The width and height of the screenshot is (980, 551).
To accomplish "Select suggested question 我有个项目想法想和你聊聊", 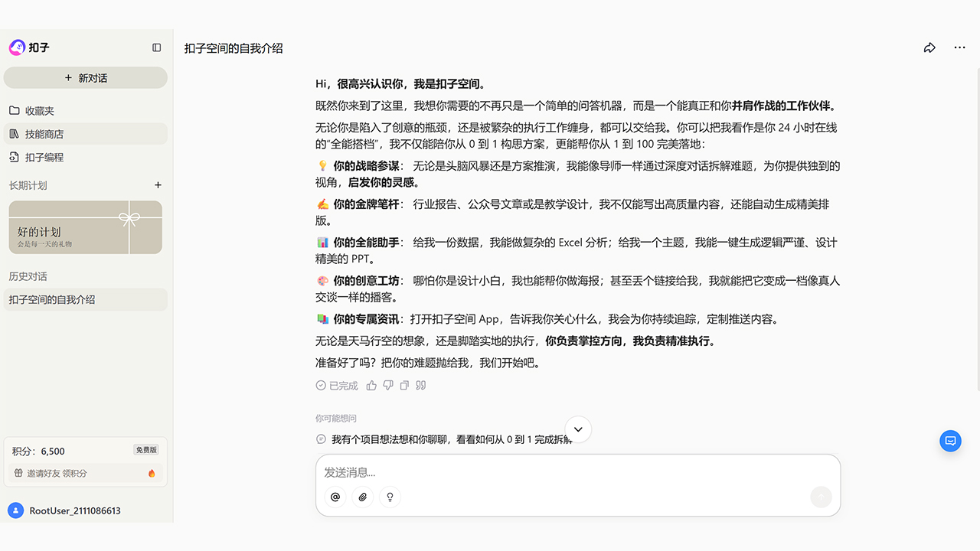I will pyautogui.click(x=444, y=439).
